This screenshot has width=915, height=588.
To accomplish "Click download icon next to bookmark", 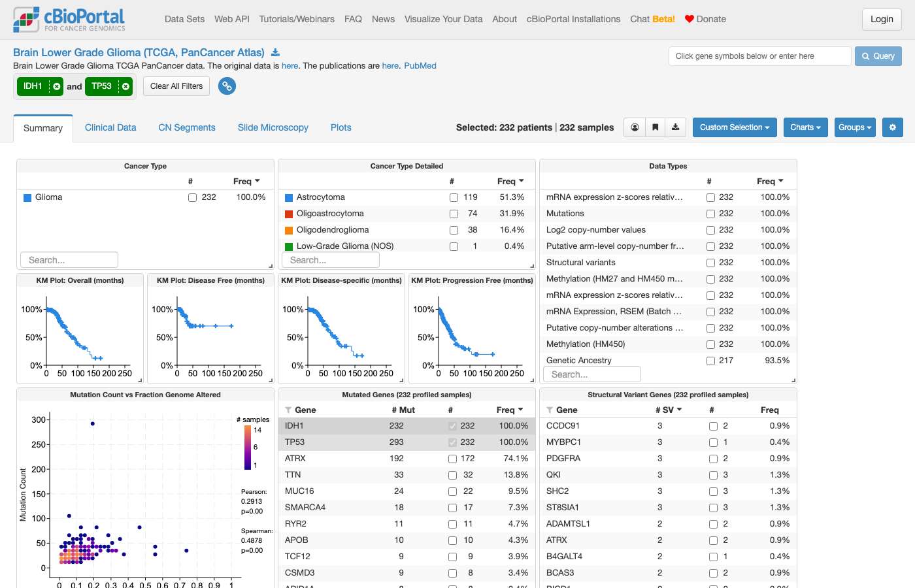I will (675, 127).
